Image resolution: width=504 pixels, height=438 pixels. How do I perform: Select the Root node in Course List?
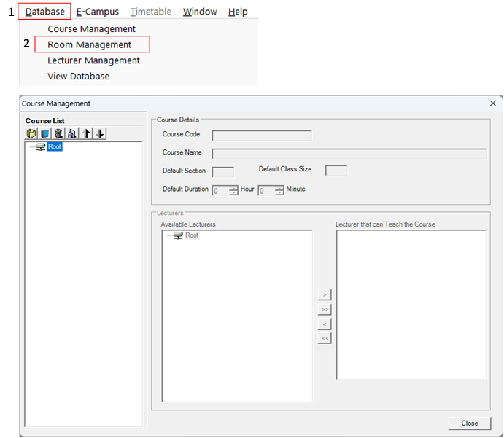point(55,146)
